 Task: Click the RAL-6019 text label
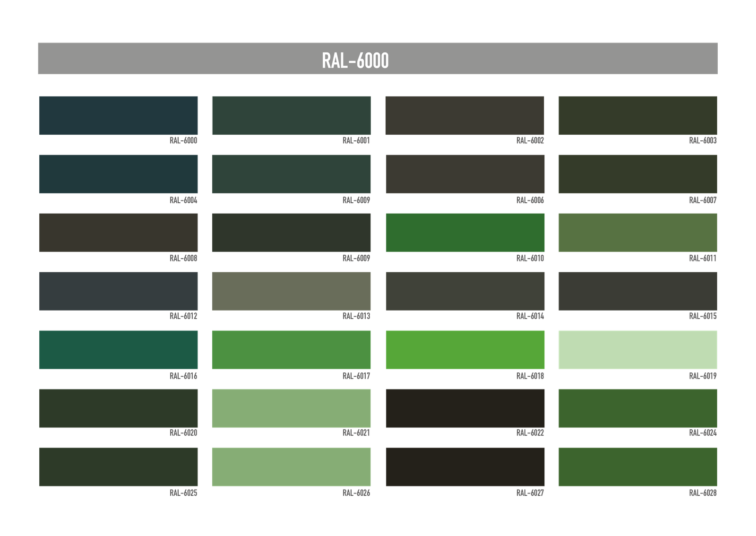pyautogui.click(x=703, y=376)
